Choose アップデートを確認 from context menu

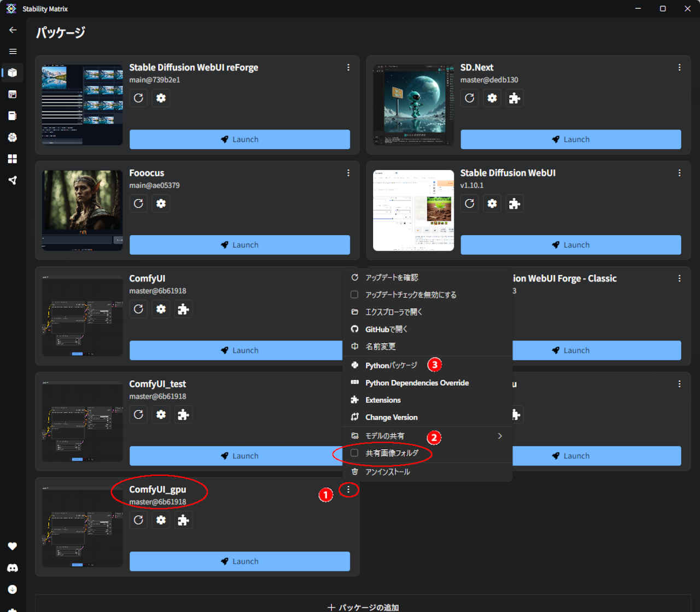427,278
